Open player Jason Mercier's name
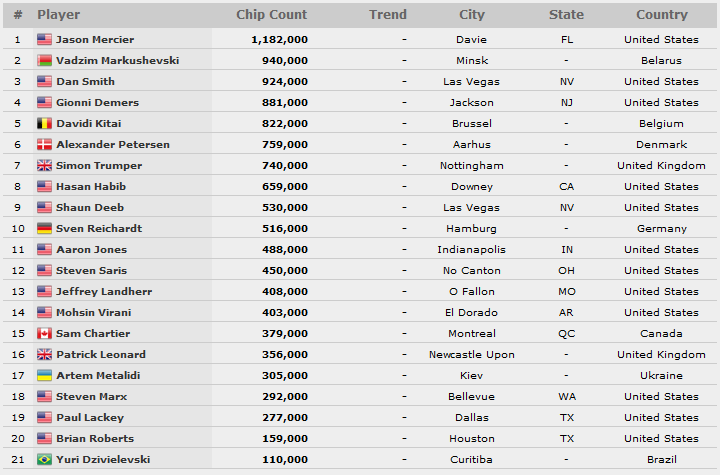 [x=95, y=40]
